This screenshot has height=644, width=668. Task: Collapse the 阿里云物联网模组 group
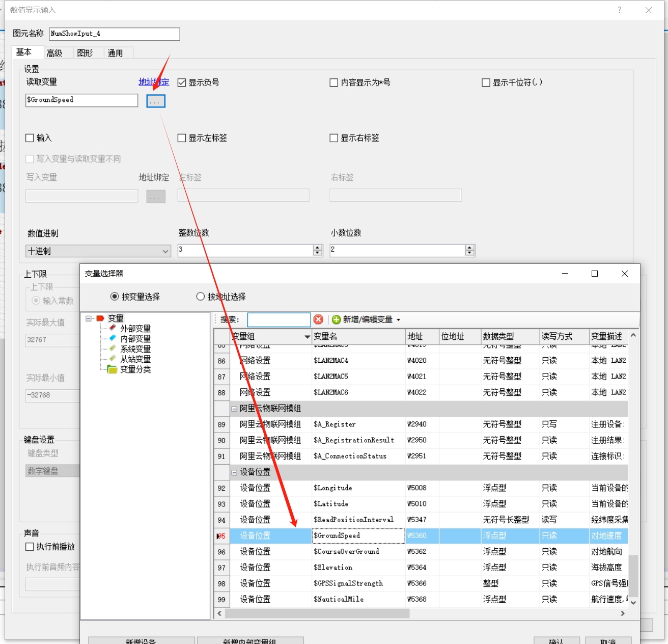tap(234, 409)
